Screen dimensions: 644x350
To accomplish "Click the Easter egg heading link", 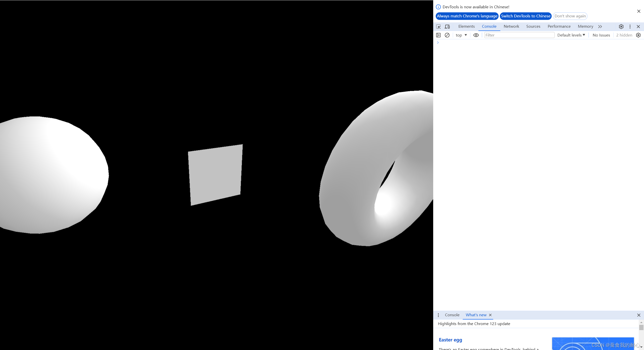I will click(x=450, y=340).
